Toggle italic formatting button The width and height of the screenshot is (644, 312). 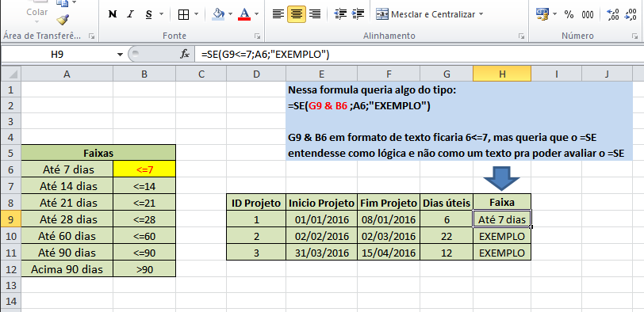tap(131, 14)
